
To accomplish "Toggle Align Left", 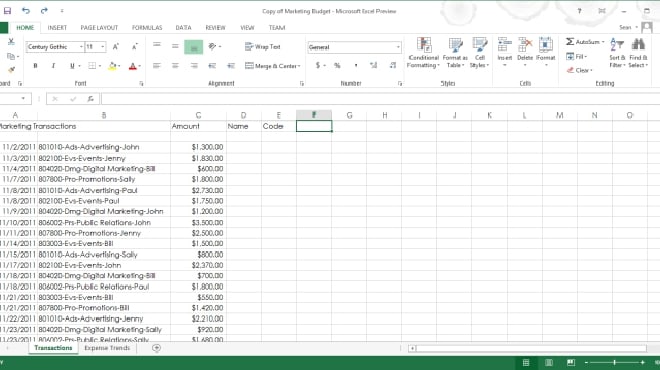I will pyautogui.click(x=157, y=66).
